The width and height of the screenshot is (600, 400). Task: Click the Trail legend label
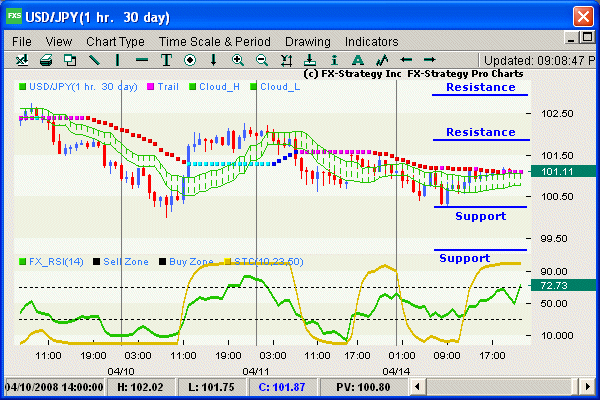pos(168,87)
